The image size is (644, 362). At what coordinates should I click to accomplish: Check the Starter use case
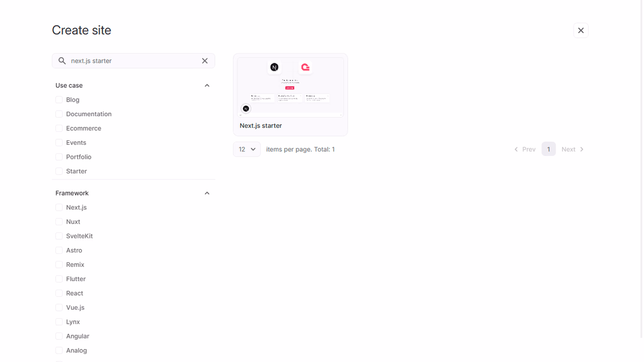(59, 171)
